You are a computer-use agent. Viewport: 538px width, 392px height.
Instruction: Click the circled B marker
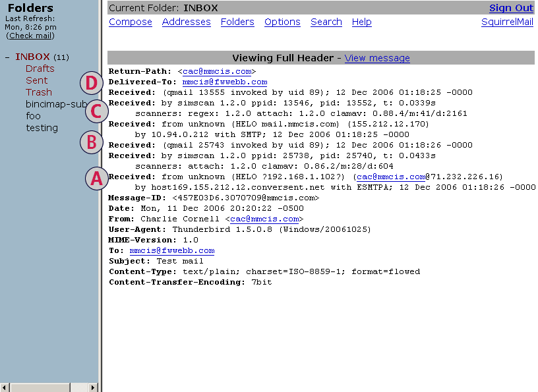[x=92, y=142]
